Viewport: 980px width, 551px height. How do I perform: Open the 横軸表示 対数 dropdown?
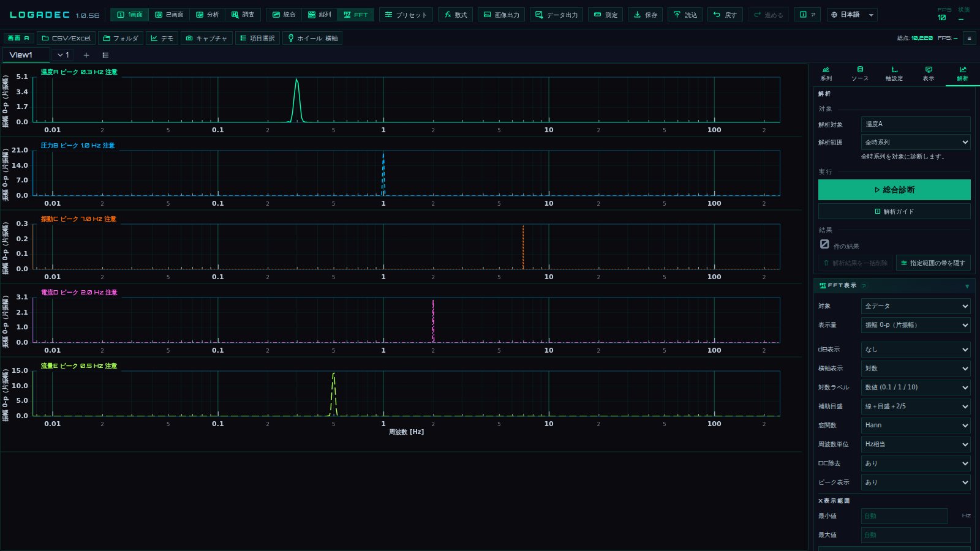pos(916,369)
